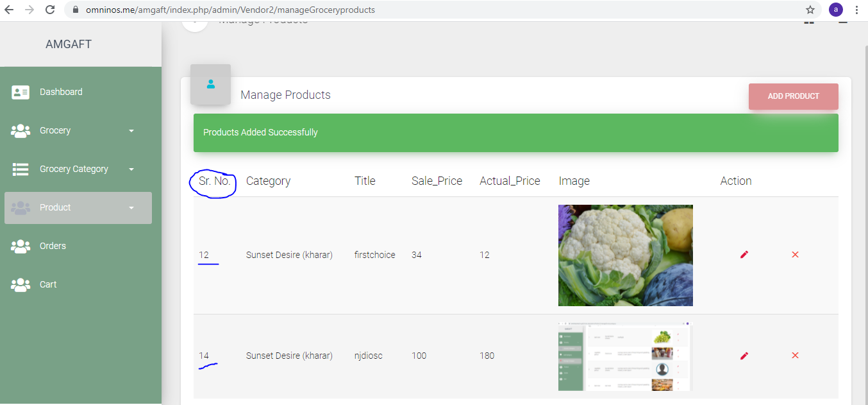This screenshot has width=868, height=405.
Task: Expand the Product sidebar menu
Action: click(x=131, y=208)
